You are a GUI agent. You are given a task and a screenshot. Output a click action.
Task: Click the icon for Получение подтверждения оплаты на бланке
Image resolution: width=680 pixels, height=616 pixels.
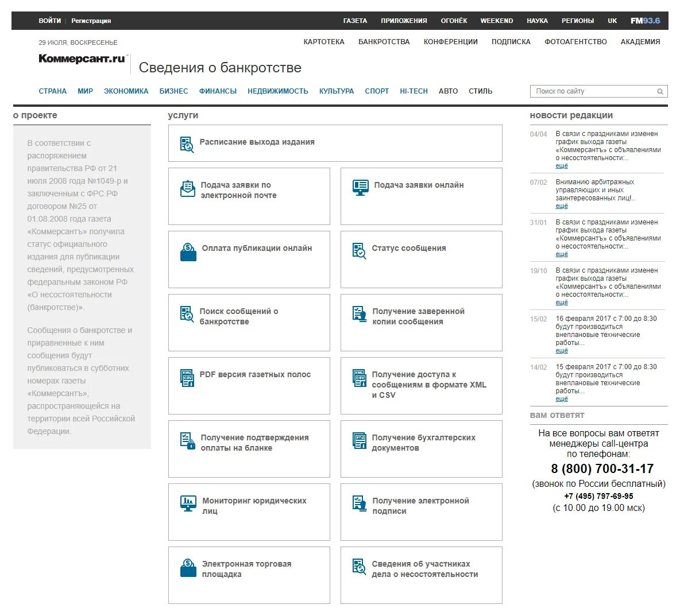coord(188,441)
